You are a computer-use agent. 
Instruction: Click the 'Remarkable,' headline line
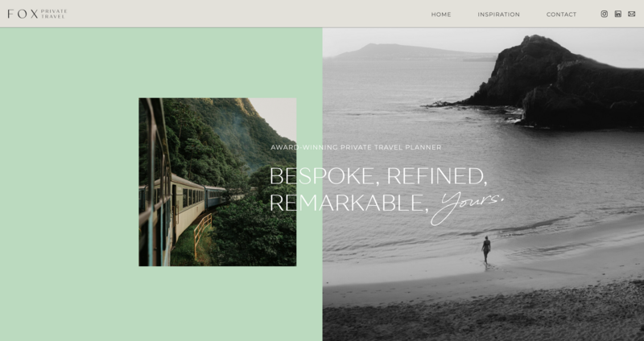pos(349,203)
